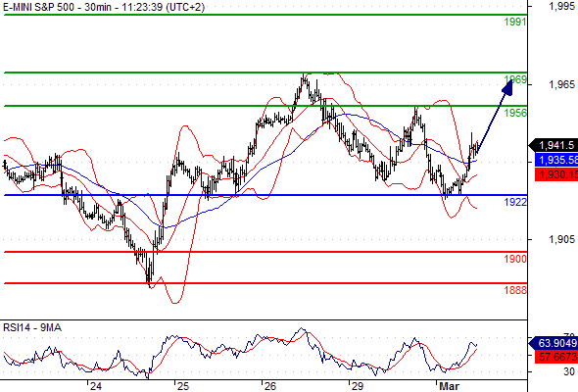
Task: Click the Mar label on time axis
Action: [x=449, y=386]
